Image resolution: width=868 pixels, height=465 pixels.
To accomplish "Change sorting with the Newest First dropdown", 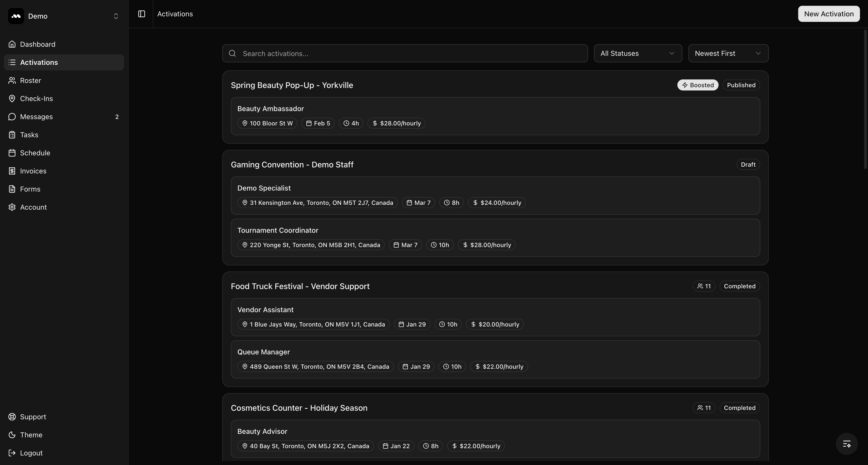I will 729,53.
